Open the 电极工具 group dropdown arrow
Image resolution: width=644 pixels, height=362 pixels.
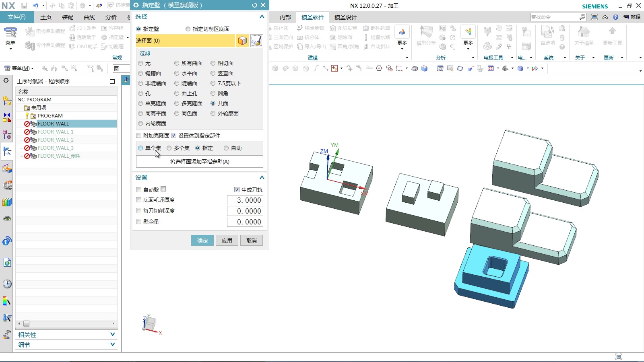512,58
